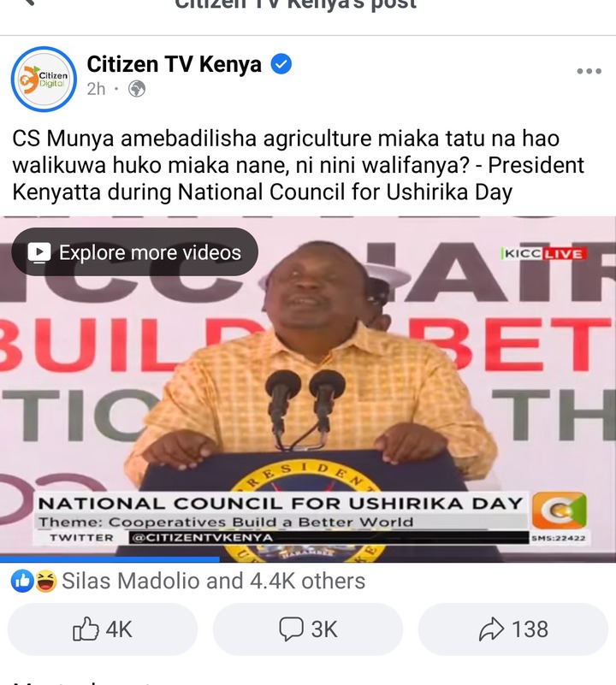Share the post via 138 button
Viewport: 616px width, 685px height.
click(513, 629)
